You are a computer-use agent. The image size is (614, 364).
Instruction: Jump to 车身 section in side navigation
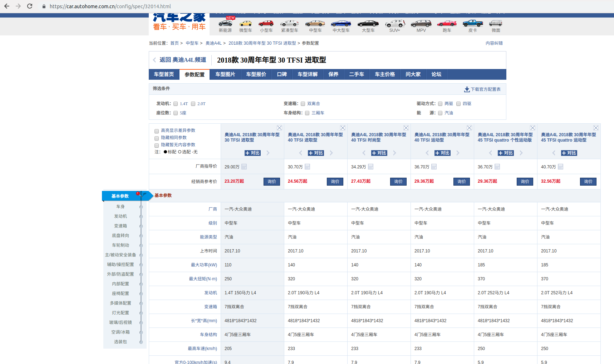tap(121, 207)
